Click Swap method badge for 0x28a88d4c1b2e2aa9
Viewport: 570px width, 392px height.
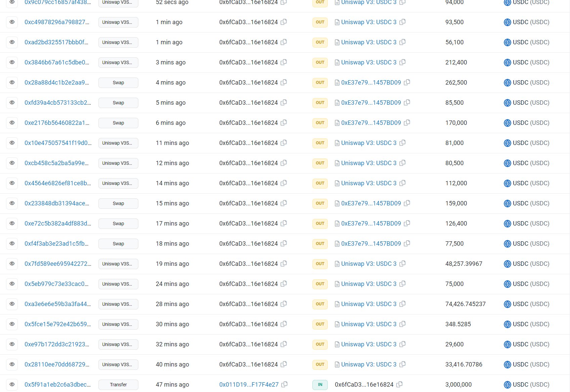pyautogui.click(x=118, y=83)
